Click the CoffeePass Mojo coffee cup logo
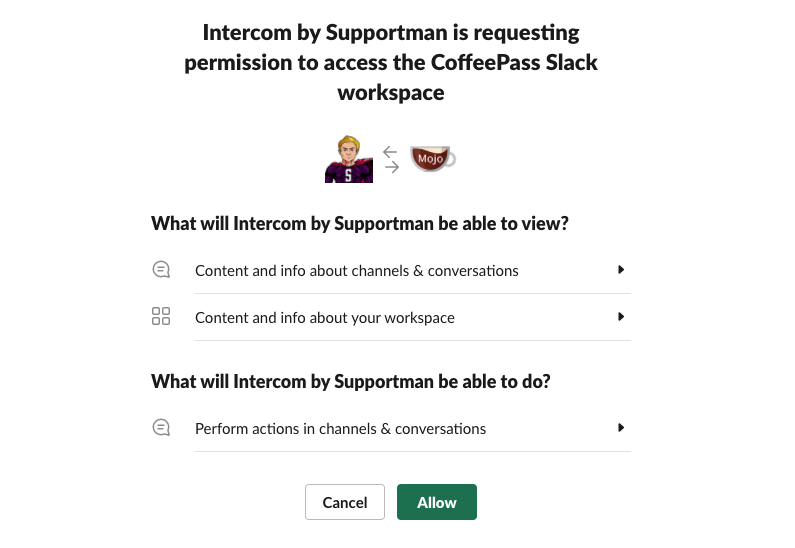795x548 pixels. click(431, 158)
